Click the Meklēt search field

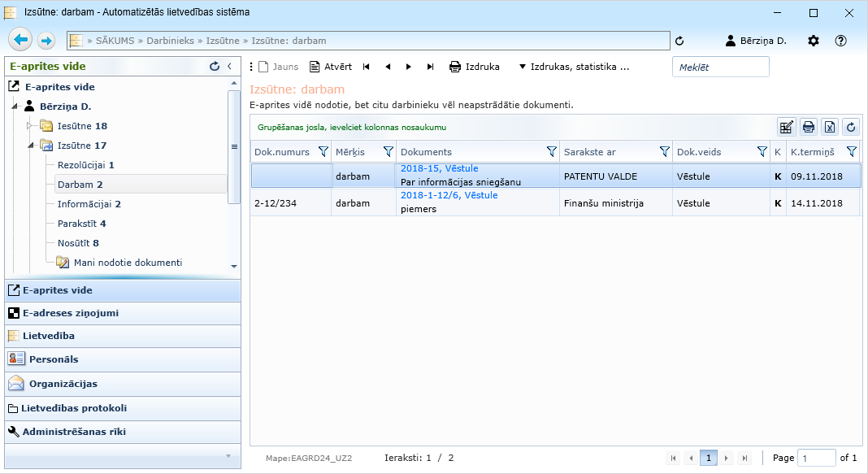pos(720,67)
